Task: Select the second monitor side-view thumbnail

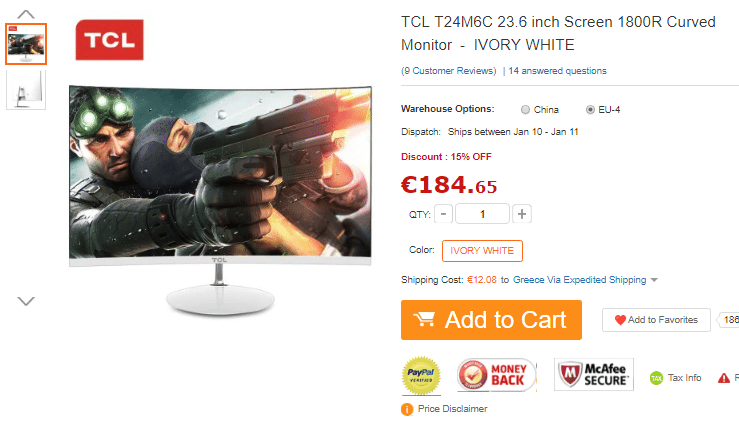Action: pos(26,90)
